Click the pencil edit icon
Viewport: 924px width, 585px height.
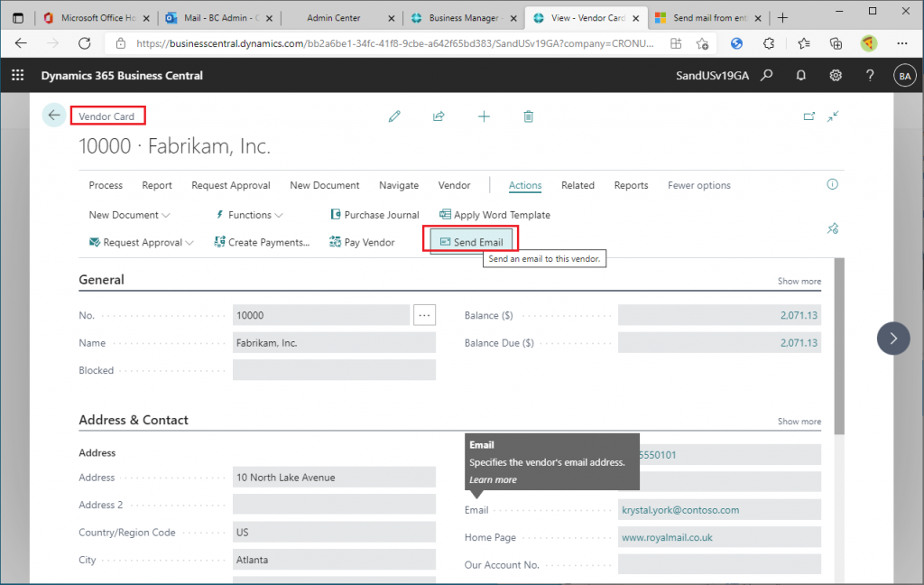tap(394, 116)
